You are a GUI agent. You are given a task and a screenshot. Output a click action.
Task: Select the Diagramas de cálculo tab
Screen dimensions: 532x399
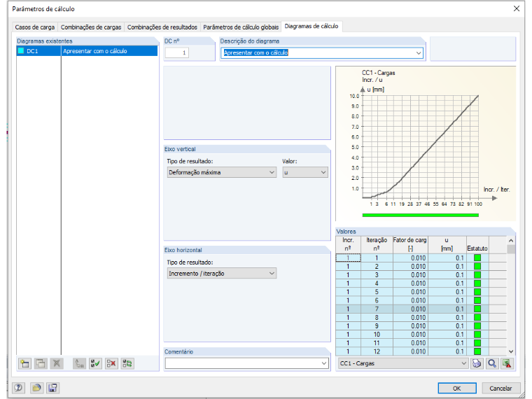(311, 26)
